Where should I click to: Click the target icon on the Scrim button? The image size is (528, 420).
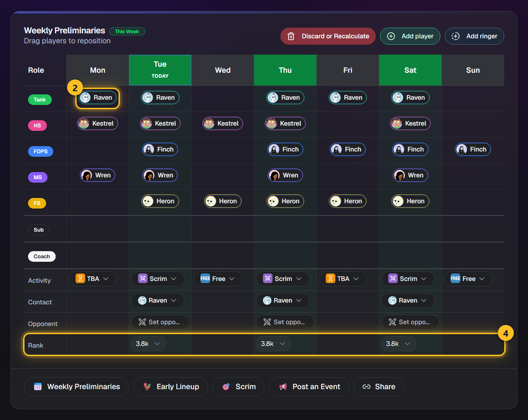(226, 387)
